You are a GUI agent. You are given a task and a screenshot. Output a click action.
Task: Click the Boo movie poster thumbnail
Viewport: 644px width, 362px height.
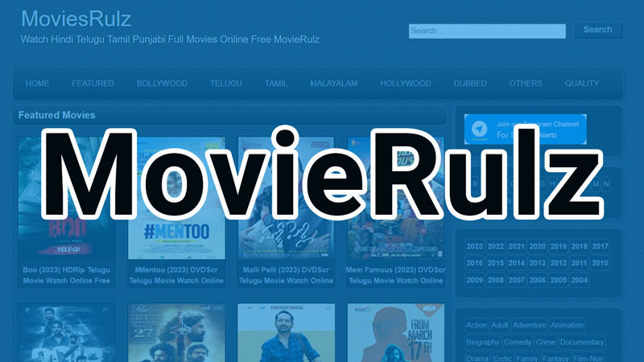[67, 198]
